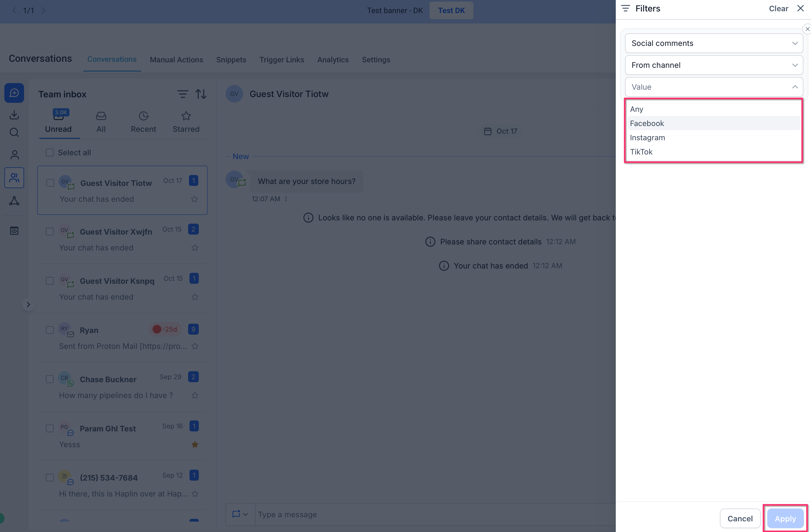Collapse the Value dropdown
Viewport: 811px width, 532px height.
coord(714,87)
